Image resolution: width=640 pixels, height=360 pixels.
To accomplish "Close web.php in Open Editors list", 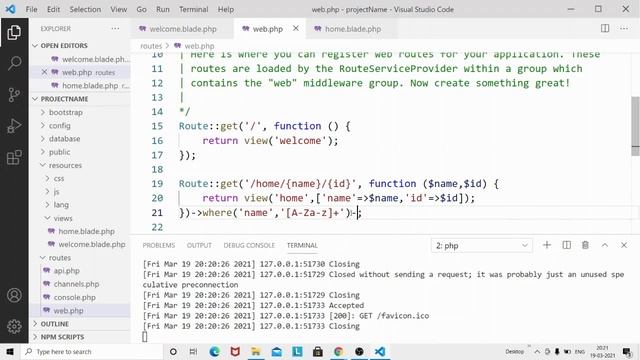I will pyautogui.click(x=44, y=72).
